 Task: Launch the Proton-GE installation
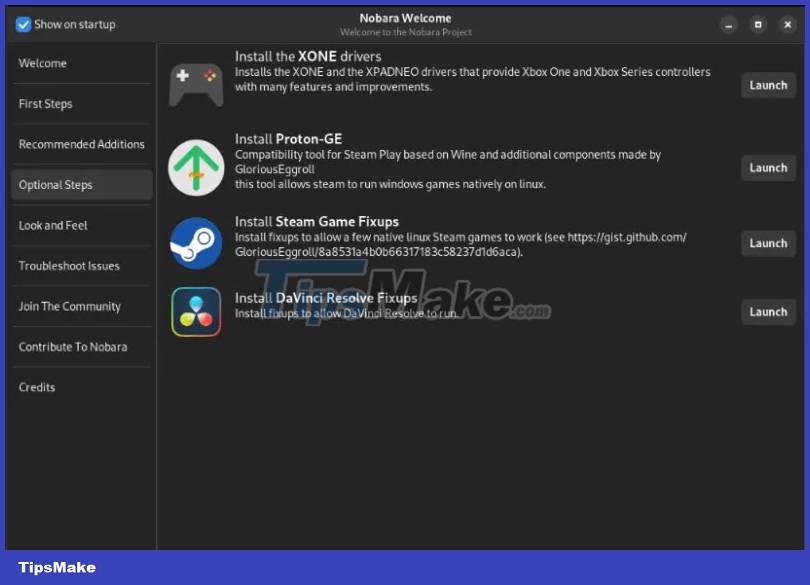pos(767,168)
